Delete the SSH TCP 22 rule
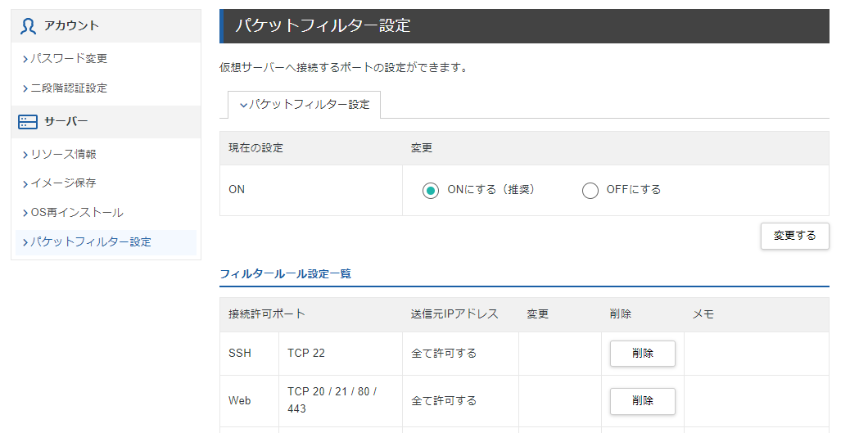 tap(643, 354)
